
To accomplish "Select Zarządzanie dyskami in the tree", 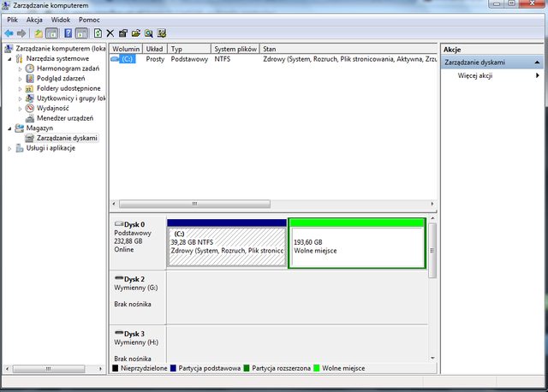I will [x=67, y=138].
